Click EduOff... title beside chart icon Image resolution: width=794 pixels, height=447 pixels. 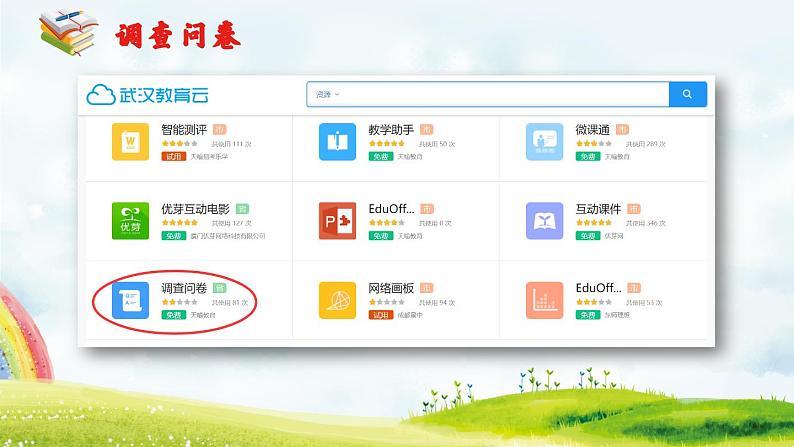598,289
